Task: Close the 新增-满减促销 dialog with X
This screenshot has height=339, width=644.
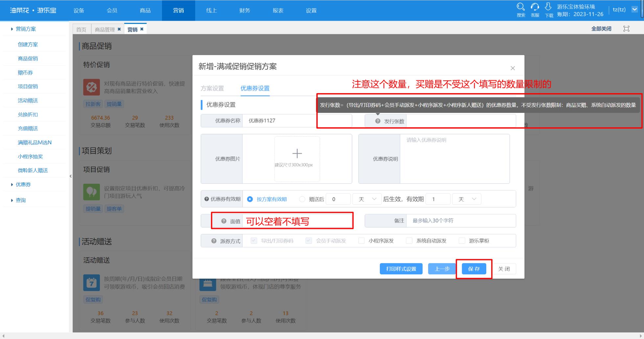Action: 513,68
